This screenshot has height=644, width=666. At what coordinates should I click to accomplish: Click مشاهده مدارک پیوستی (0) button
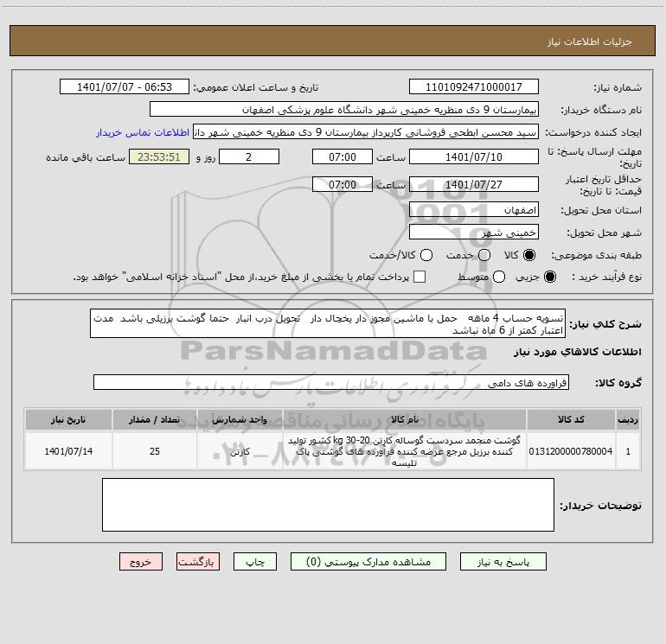click(x=368, y=562)
